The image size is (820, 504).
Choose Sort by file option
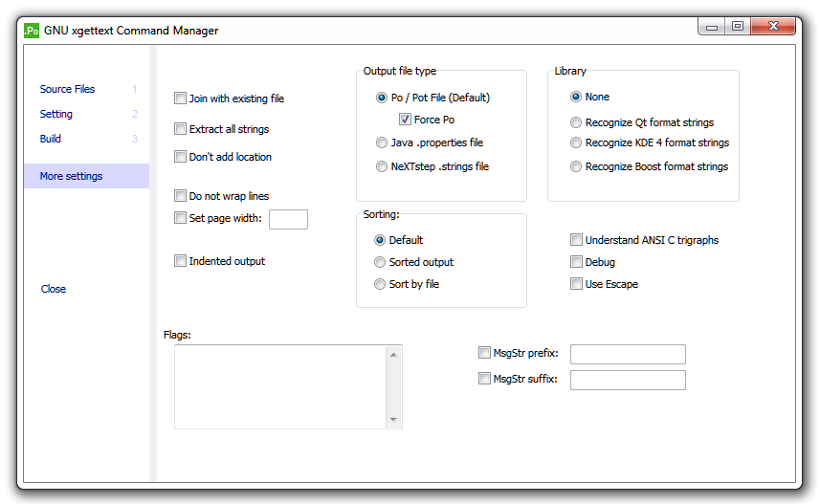[x=380, y=284]
